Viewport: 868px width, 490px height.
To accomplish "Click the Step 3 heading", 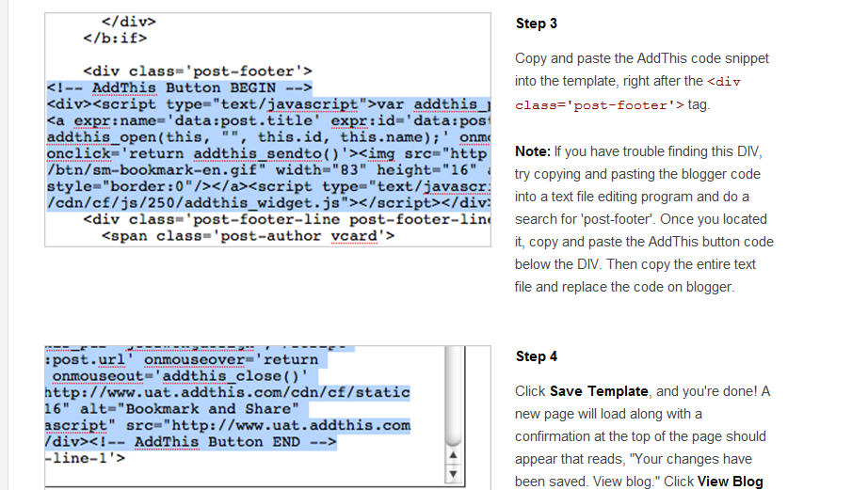I will click(x=537, y=24).
